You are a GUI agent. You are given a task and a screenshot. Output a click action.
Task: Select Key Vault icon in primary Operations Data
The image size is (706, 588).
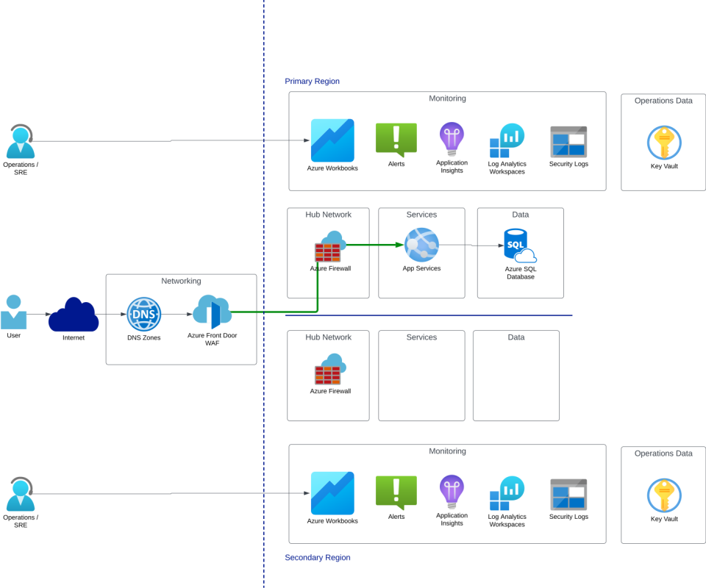tap(664, 143)
